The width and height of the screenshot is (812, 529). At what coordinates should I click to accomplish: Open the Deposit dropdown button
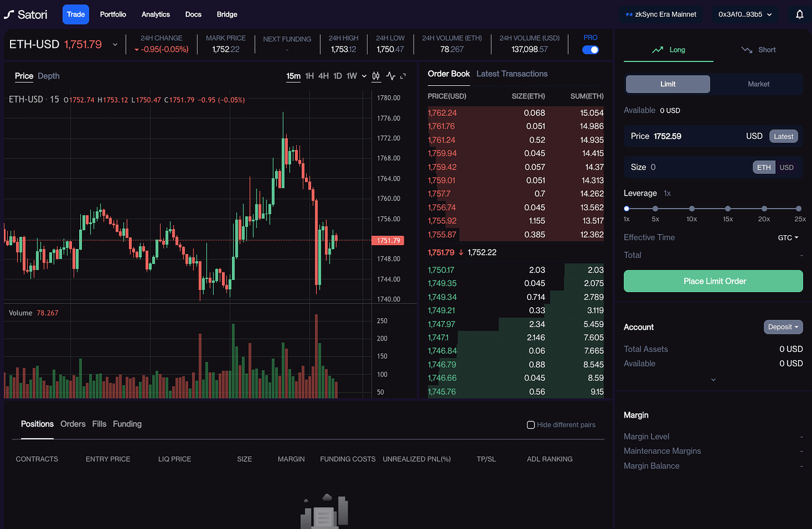[x=783, y=327]
